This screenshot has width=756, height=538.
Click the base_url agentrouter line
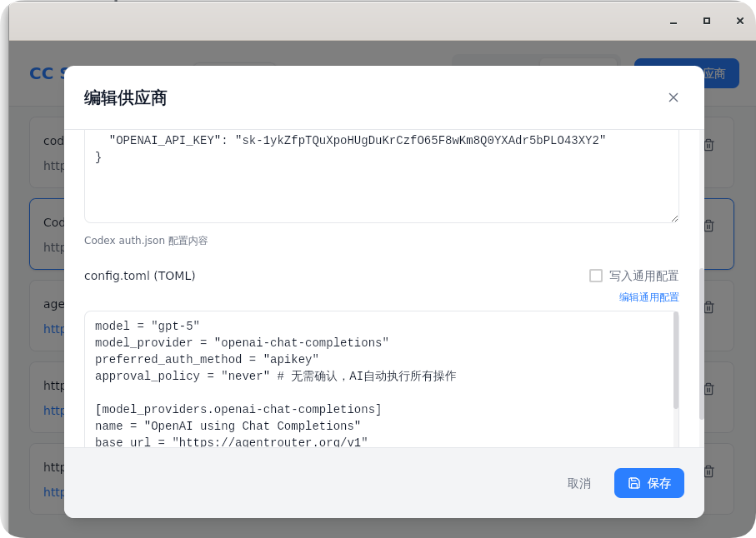(232, 441)
